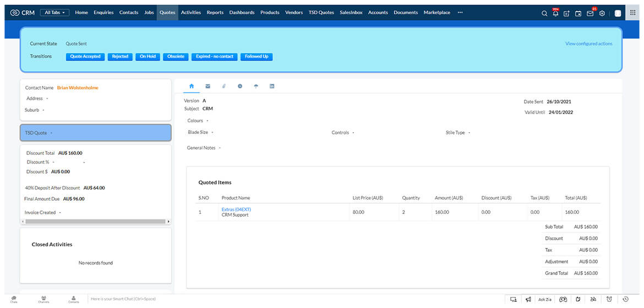Image resolution: width=644 pixels, height=308 pixels.
Task: Click the announcements megaphone icon
Action: click(528, 299)
